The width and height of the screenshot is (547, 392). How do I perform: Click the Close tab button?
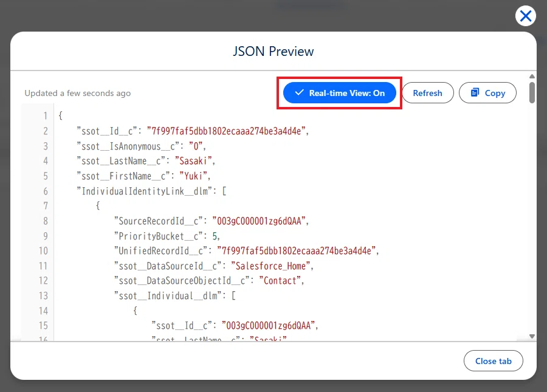[x=494, y=361]
